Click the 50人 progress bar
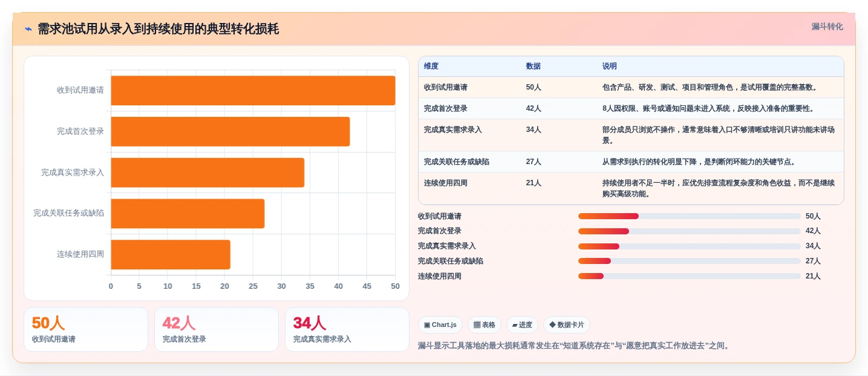The image size is (868, 376). [x=689, y=216]
